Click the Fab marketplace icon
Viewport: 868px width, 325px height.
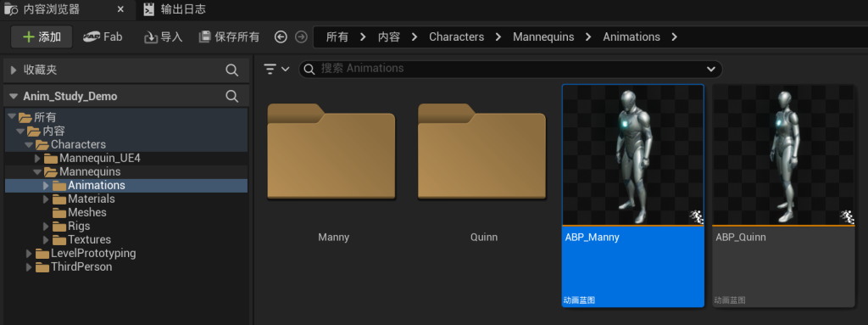pyautogui.click(x=91, y=36)
